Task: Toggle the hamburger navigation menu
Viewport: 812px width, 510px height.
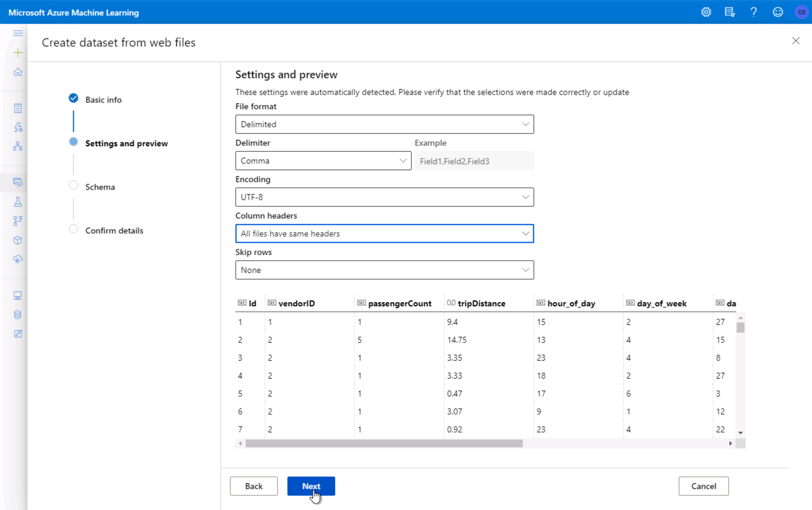Action: (x=18, y=33)
